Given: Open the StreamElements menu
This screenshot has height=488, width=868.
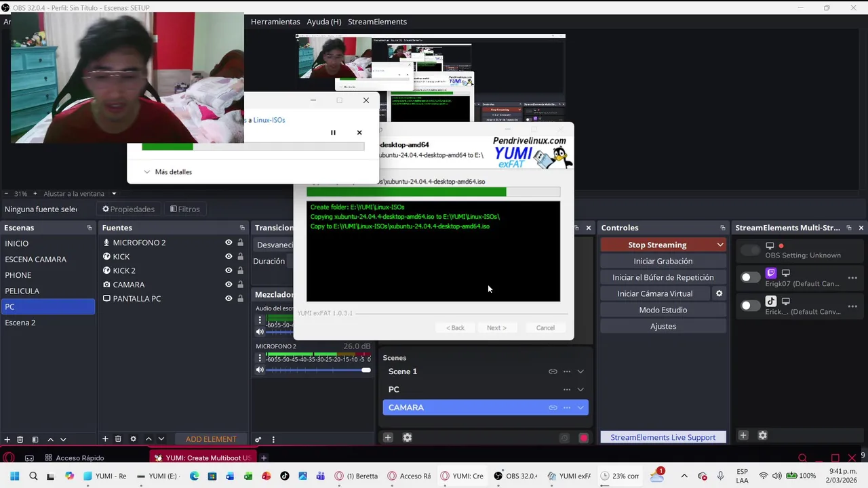Looking at the screenshot, I should point(377,22).
